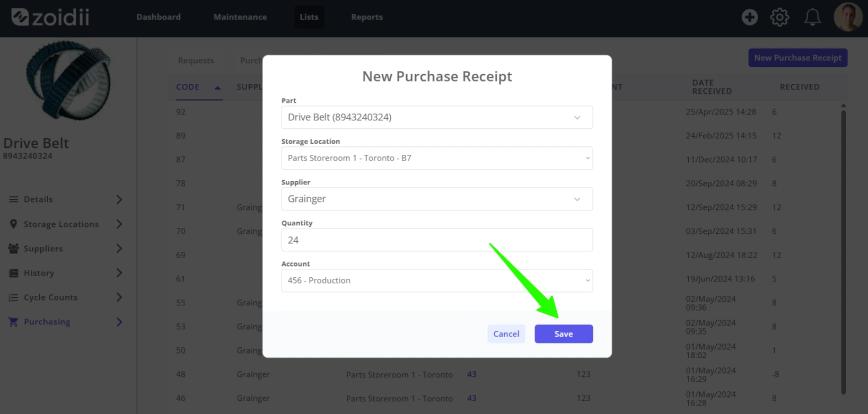Open the plus add-new icon
868x414 pixels.
(x=749, y=17)
